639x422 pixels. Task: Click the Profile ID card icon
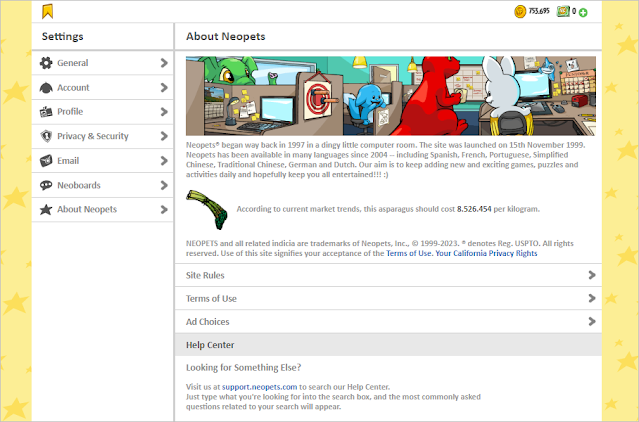pyautogui.click(x=46, y=112)
